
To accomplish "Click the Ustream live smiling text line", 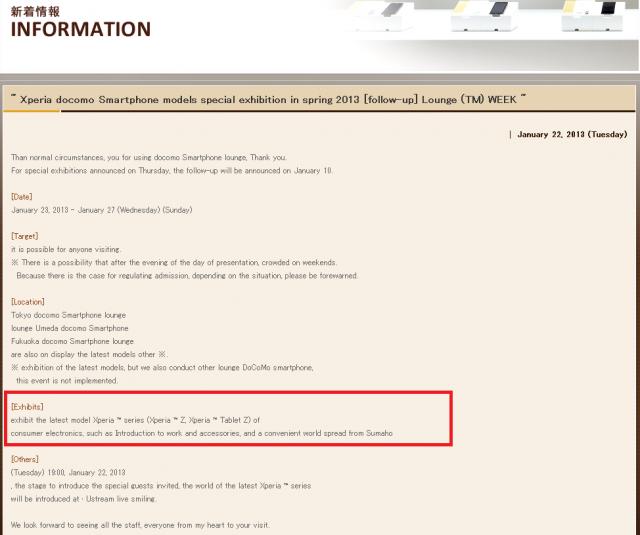I will pyautogui.click(x=83, y=498).
